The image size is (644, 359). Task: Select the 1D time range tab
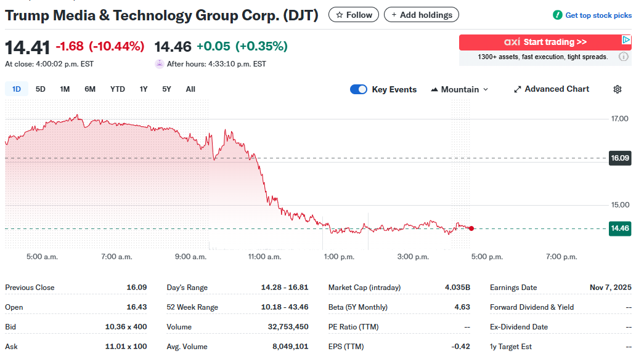pos(17,89)
